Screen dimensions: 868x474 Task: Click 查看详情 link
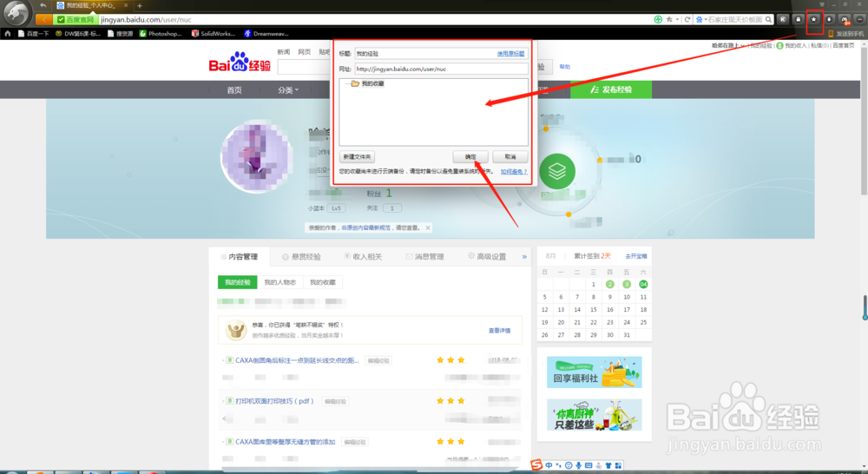[x=499, y=331]
